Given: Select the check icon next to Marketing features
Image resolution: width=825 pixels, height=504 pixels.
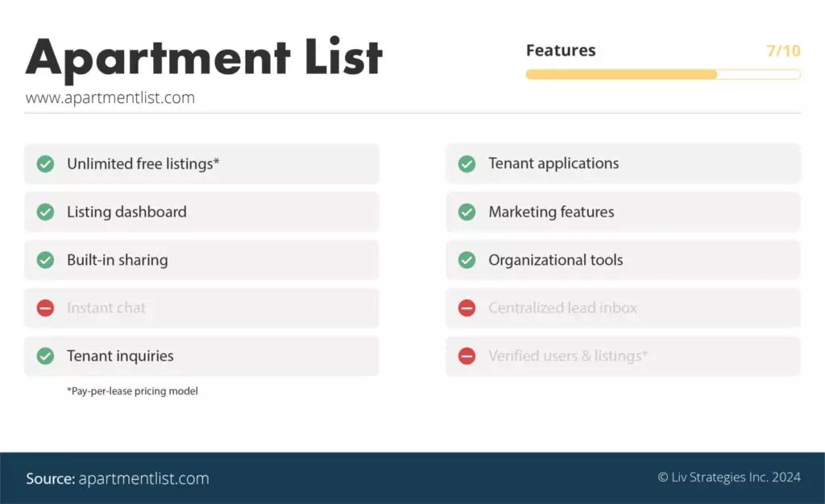Looking at the screenshot, I should coord(466,212).
